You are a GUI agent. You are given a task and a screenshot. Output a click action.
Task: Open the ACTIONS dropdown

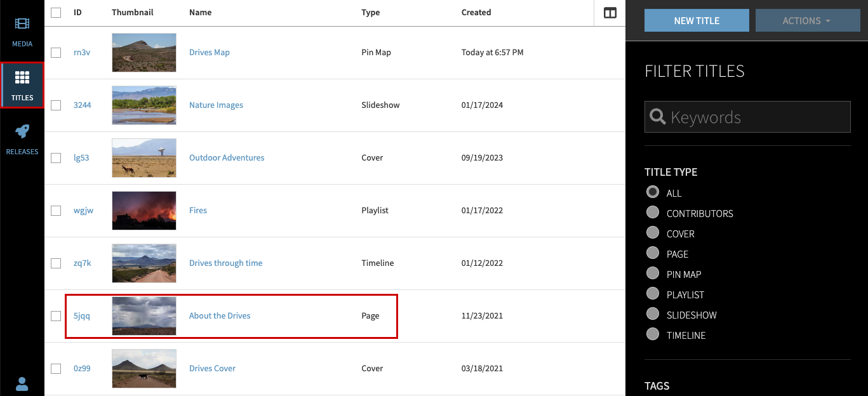pyautogui.click(x=808, y=20)
